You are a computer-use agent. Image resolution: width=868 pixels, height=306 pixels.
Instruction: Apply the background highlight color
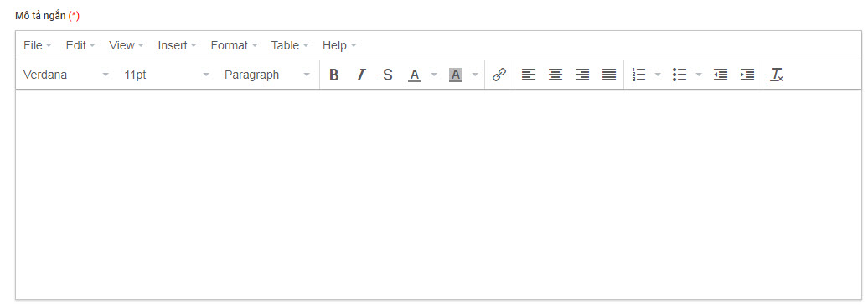[x=456, y=75]
